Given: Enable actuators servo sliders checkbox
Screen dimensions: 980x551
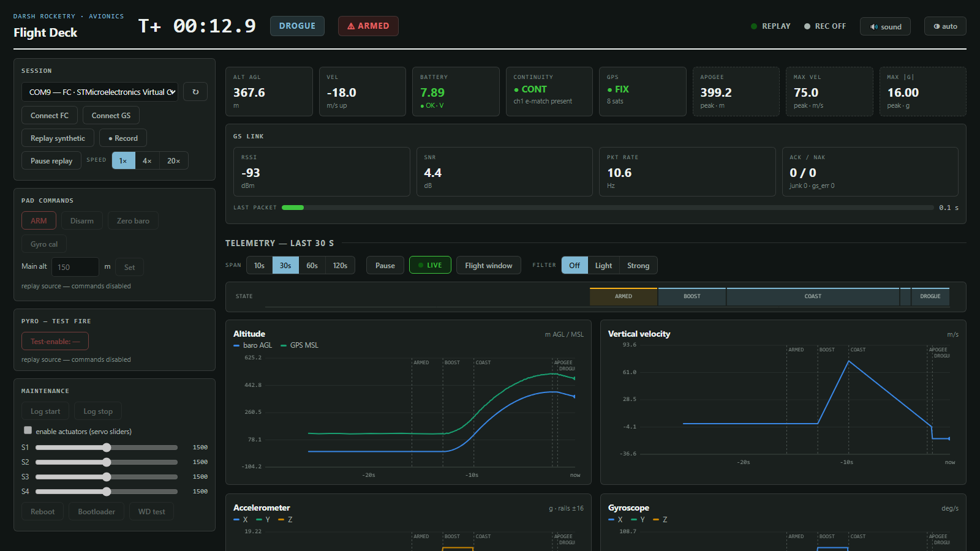Looking at the screenshot, I should 28,430.
